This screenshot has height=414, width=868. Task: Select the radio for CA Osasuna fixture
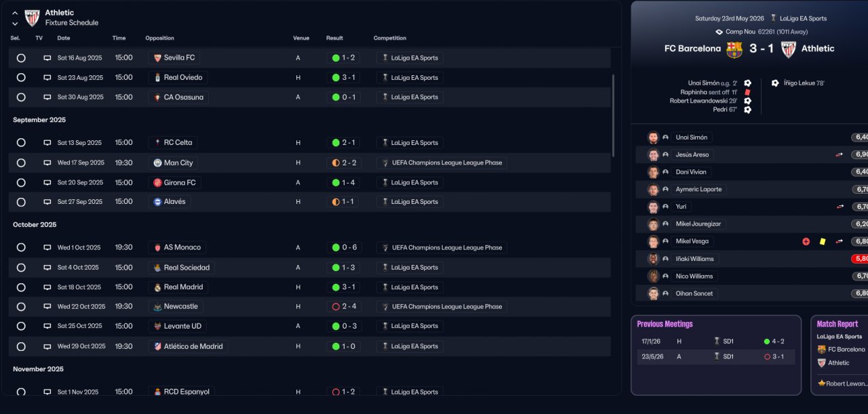[x=21, y=98]
